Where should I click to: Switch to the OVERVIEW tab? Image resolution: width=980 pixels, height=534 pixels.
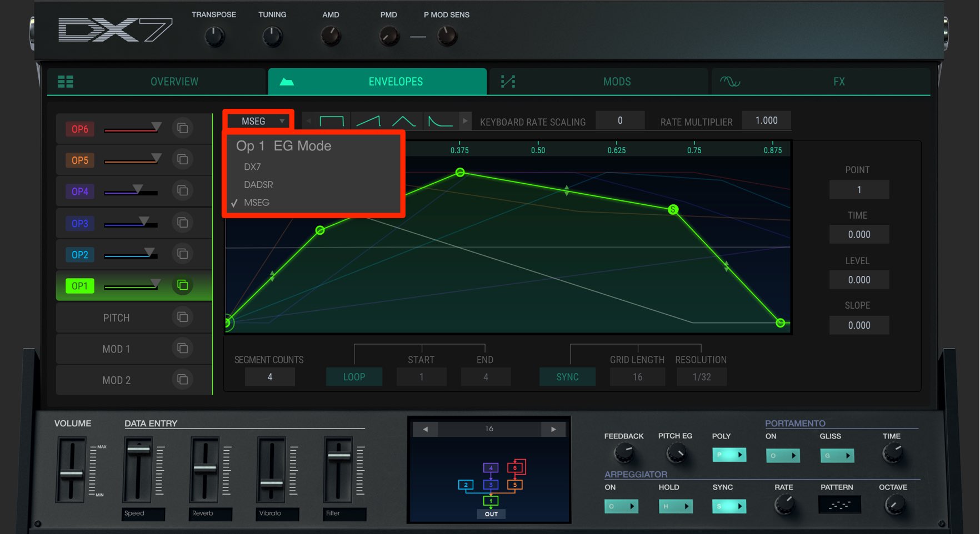pyautogui.click(x=157, y=82)
